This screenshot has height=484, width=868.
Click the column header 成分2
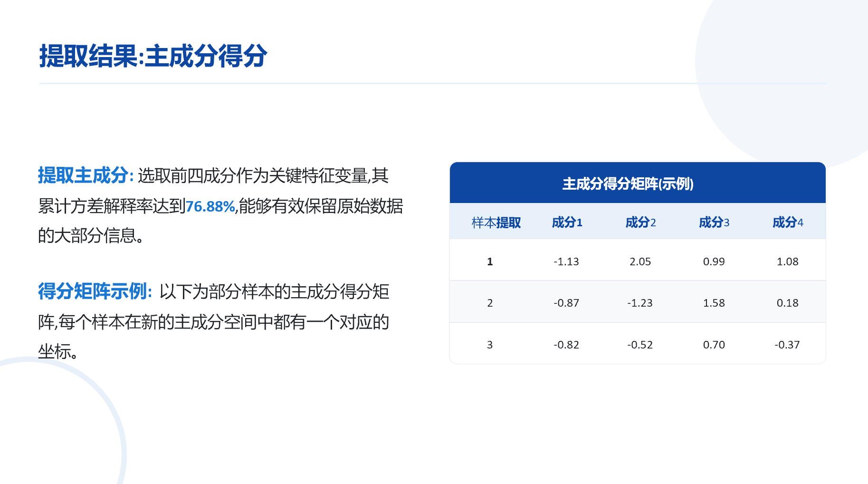(x=640, y=222)
